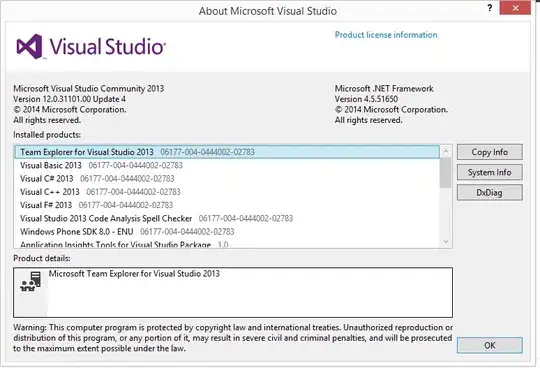The image size is (540, 368).
Task: Click the installed products scroll down arrow
Action: [446, 241]
